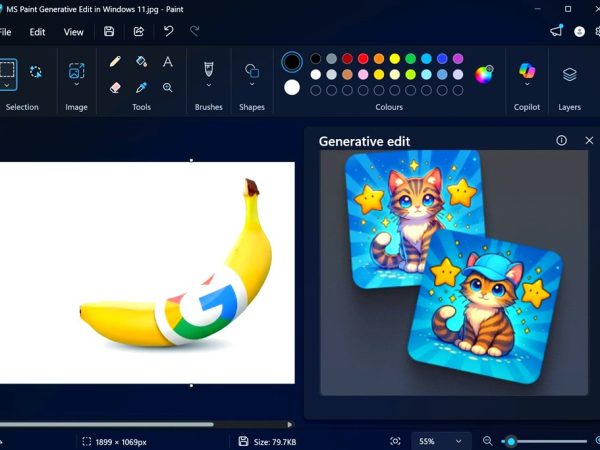Click the background removal icon

(36, 72)
